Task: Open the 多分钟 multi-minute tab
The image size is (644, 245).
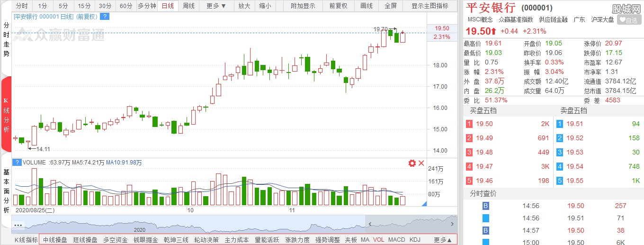Action: [147, 6]
